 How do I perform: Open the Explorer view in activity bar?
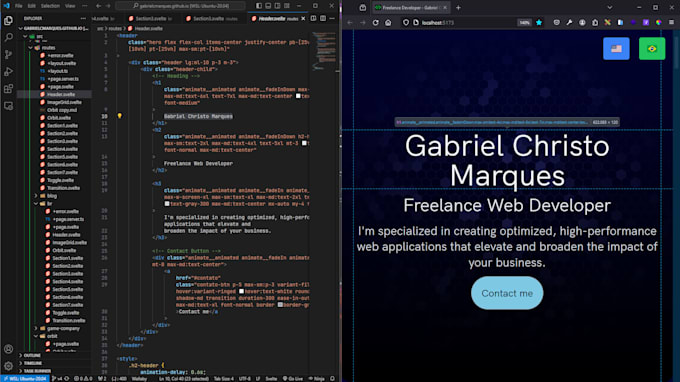click(x=8, y=20)
